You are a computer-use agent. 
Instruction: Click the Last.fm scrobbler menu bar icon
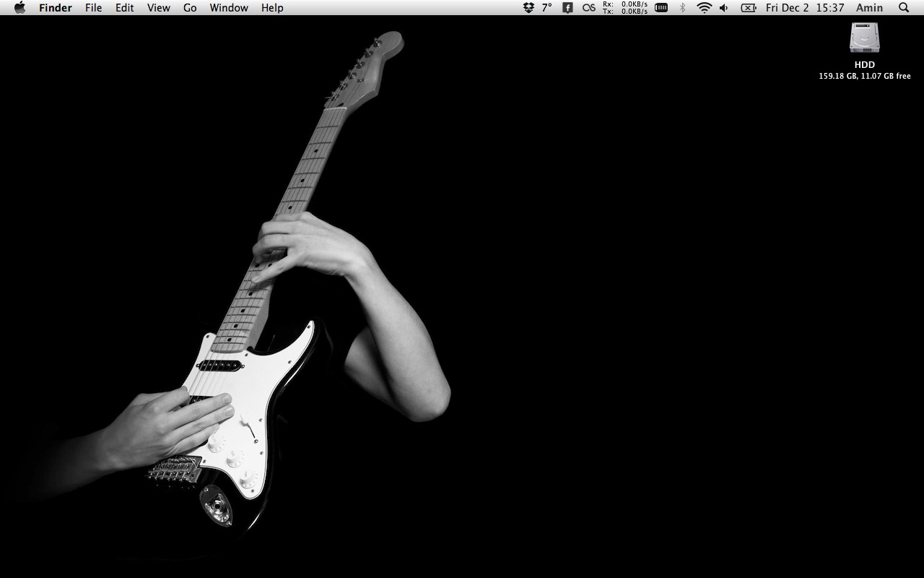[589, 8]
